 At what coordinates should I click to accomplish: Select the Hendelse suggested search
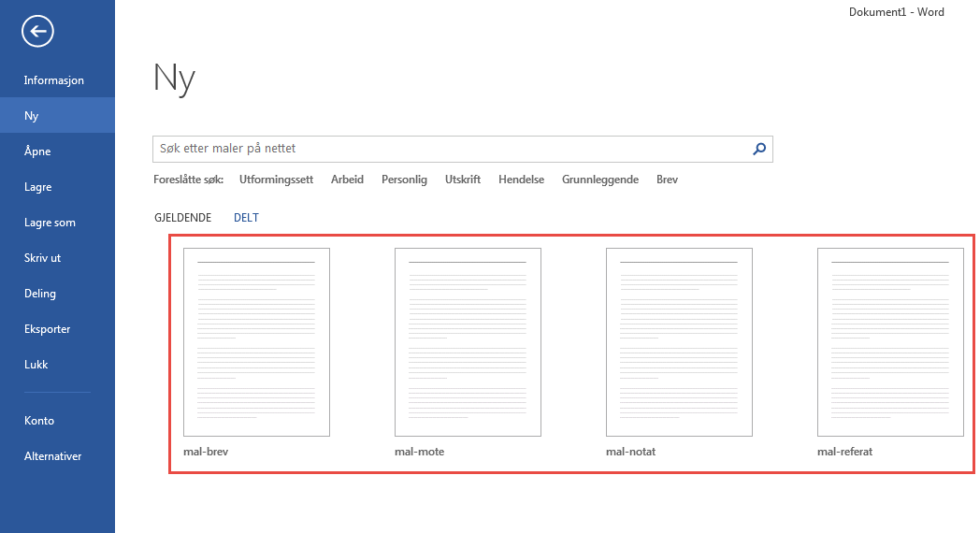point(521,180)
